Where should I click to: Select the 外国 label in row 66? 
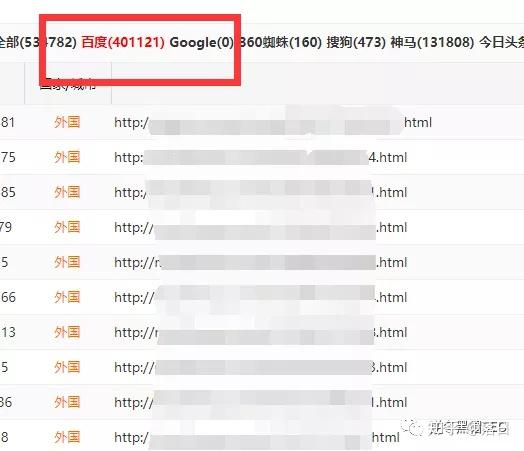click(x=67, y=297)
